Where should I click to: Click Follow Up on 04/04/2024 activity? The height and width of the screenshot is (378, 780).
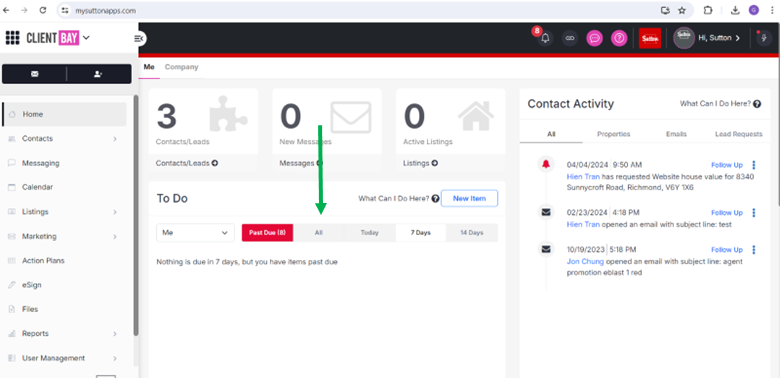click(x=727, y=165)
